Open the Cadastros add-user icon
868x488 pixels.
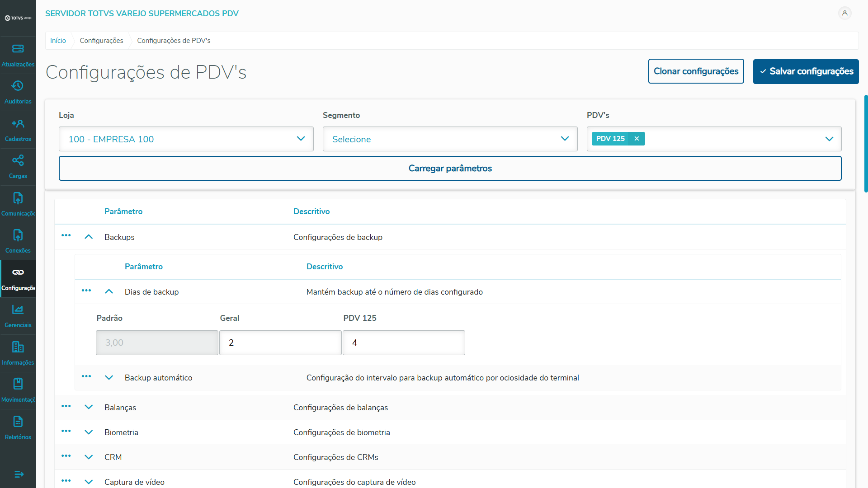pos(18,124)
